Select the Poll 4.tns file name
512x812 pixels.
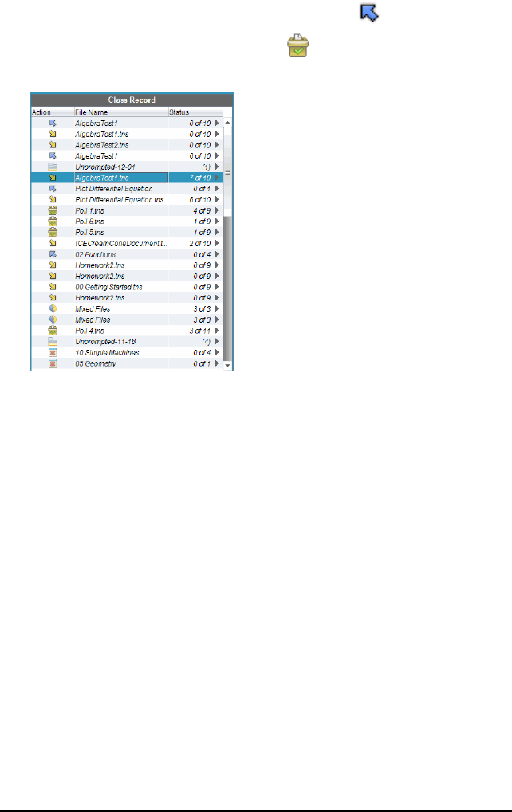click(x=89, y=331)
